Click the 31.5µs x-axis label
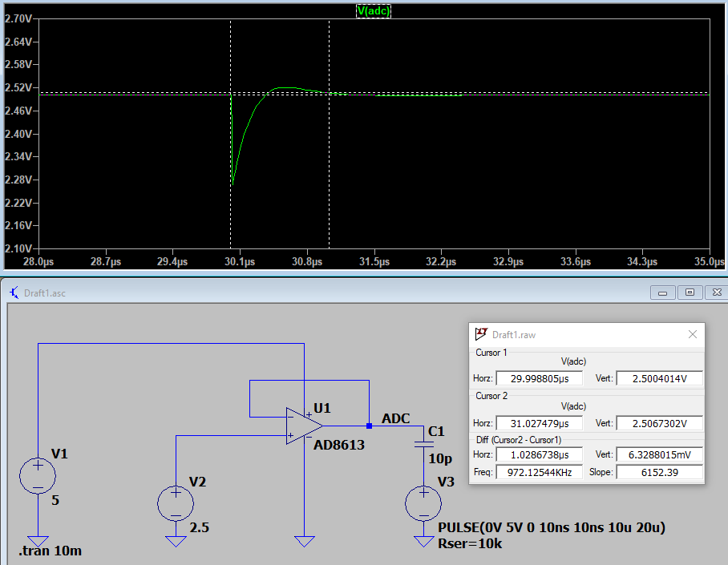Screen dimensions: 728x565 coord(374,261)
